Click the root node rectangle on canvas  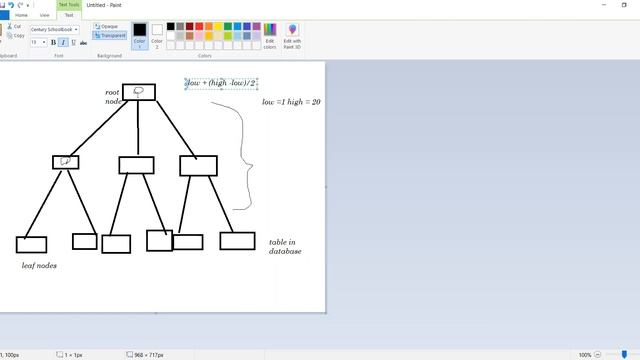pyautogui.click(x=139, y=92)
